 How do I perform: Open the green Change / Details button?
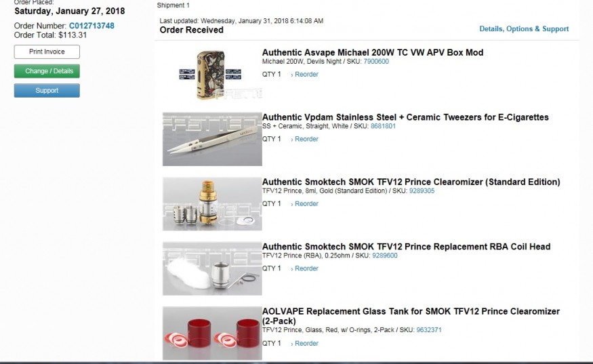(47, 71)
